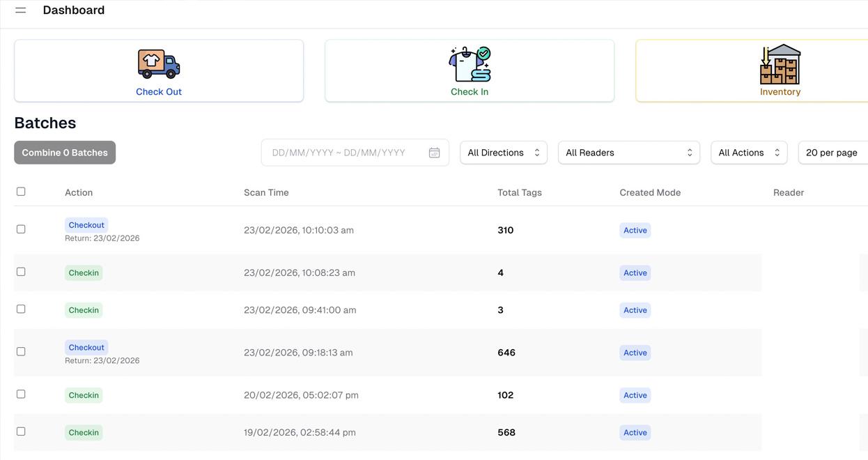
Task: Check the box for the 568 tags batch
Action: (21, 431)
